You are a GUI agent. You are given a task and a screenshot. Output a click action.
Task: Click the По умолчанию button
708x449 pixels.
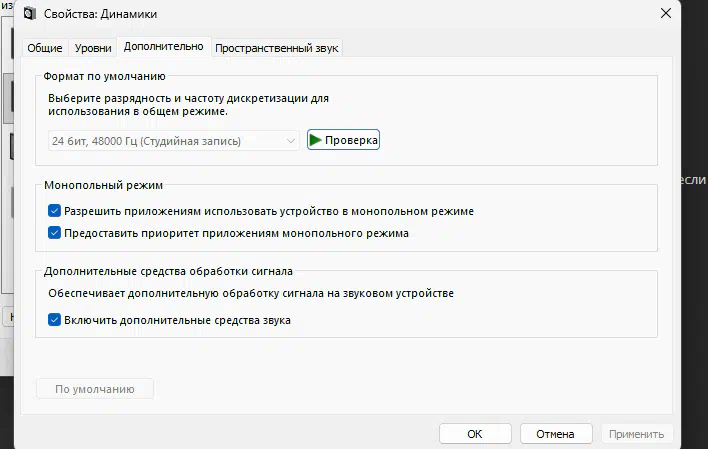pyautogui.click(x=95, y=389)
